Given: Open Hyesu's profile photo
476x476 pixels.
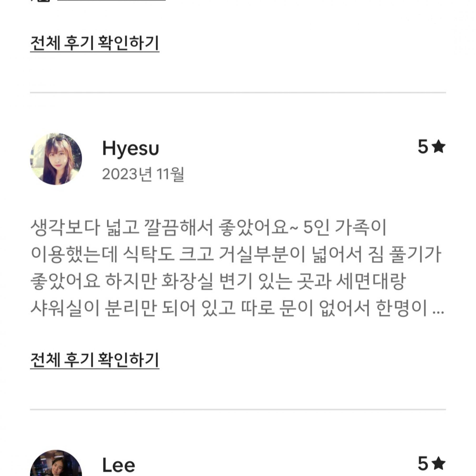Looking at the screenshot, I should [x=56, y=159].
